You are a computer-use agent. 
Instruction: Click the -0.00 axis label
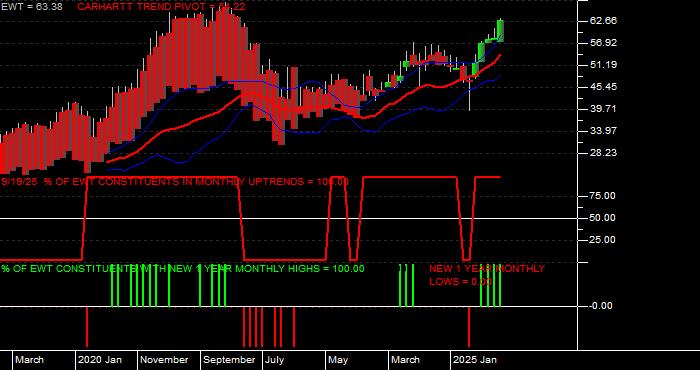click(601, 306)
